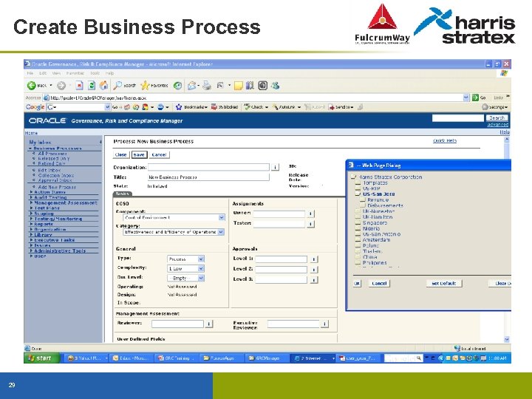
Task: Open the browser Favorites menu
Action: [x=75, y=73]
